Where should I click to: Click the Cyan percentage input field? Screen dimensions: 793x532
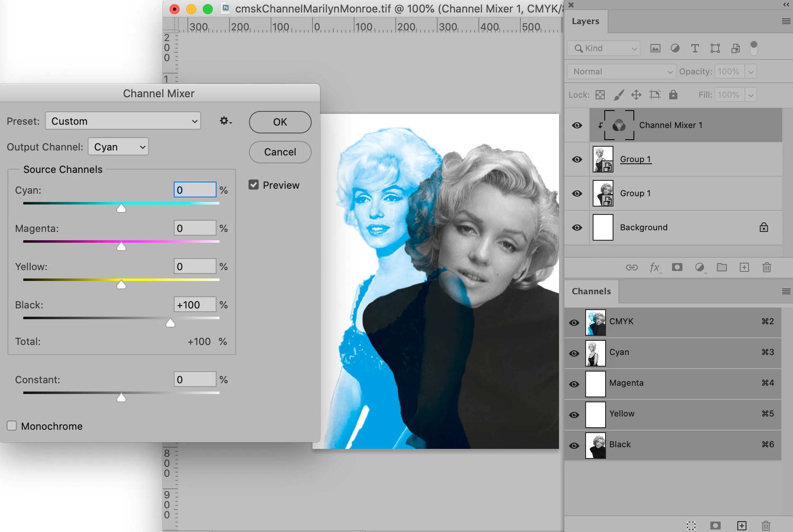click(195, 190)
